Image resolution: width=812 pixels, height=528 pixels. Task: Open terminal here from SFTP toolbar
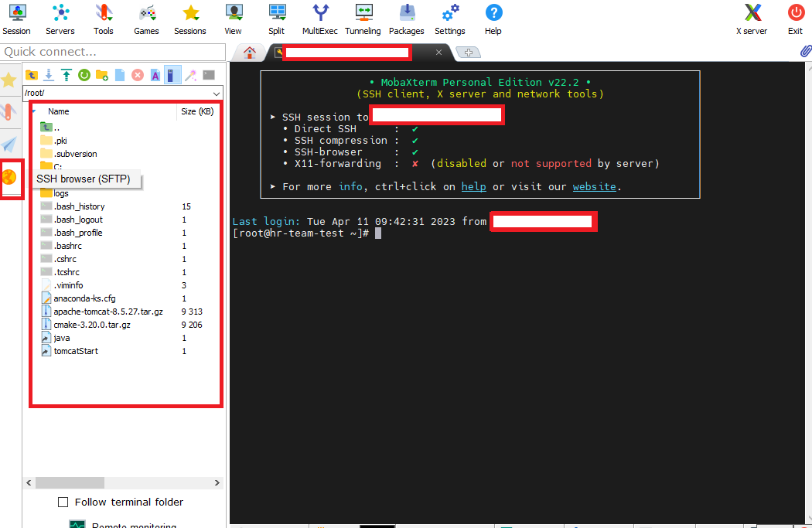(x=209, y=75)
